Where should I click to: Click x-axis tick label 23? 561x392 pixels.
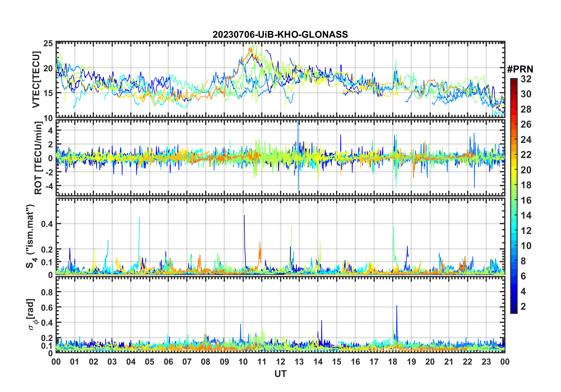point(486,362)
